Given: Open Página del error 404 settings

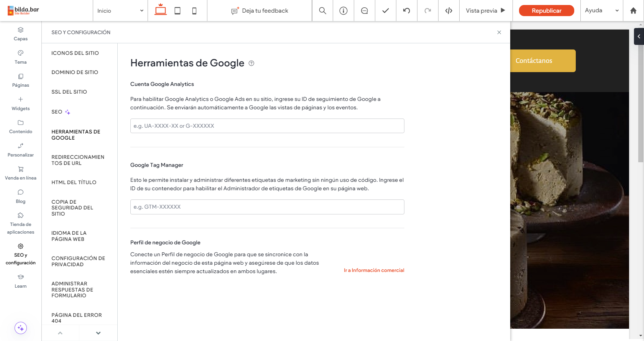Looking at the screenshot, I should point(77,318).
